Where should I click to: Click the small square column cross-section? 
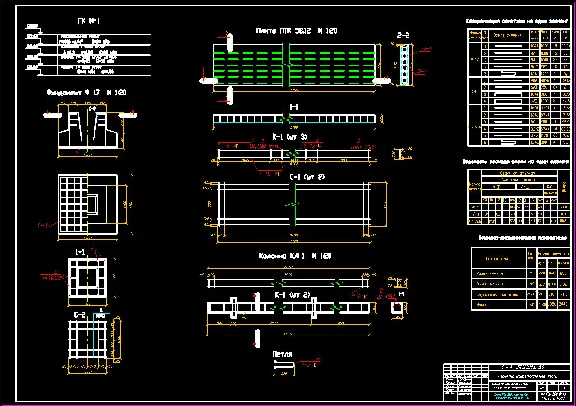(396, 309)
